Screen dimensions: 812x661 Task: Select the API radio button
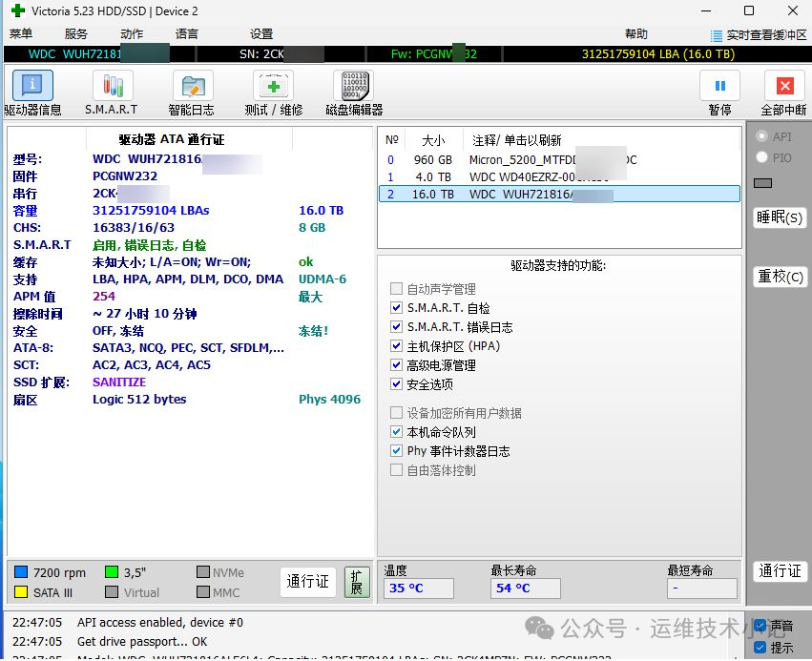pyautogui.click(x=761, y=136)
